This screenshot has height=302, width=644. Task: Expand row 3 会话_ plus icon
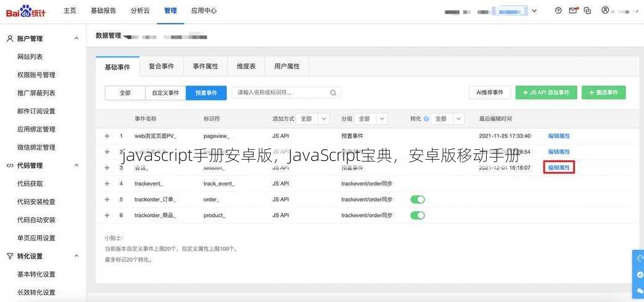(107, 168)
